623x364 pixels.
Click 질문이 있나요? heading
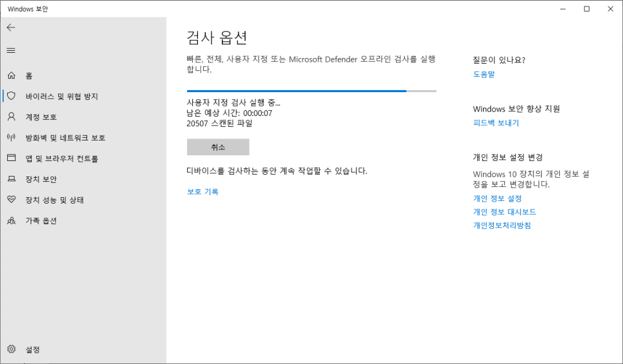click(499, 60)
